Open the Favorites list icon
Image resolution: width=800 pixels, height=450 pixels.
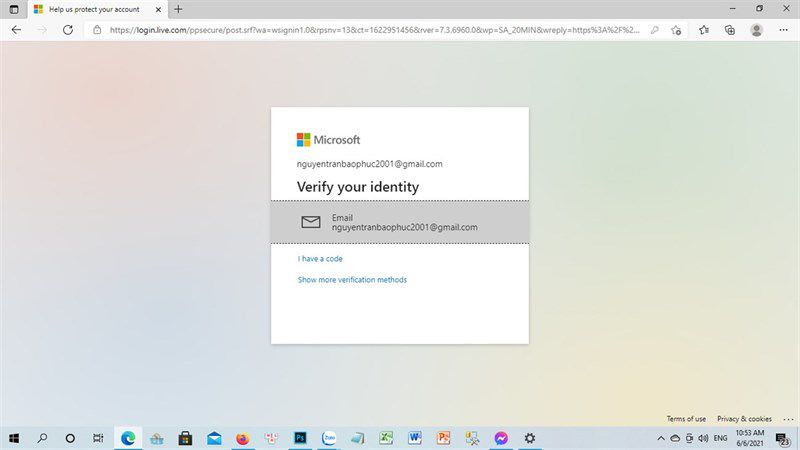coord(704,30)
